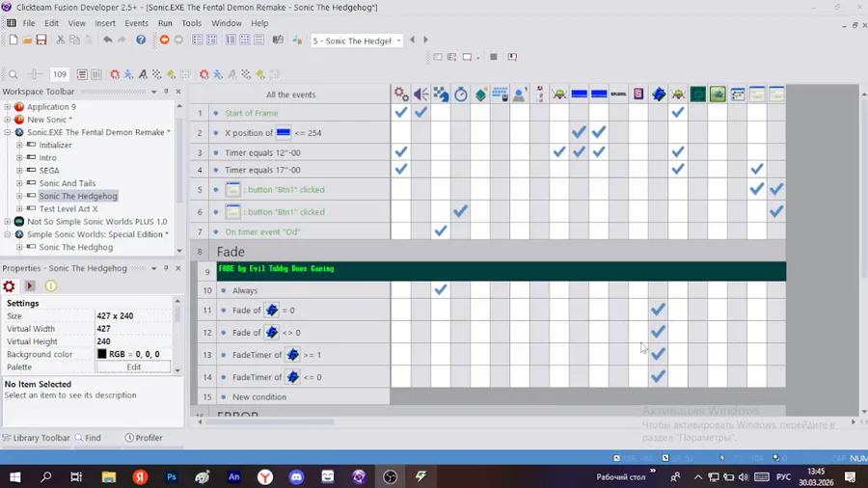Open Runtime Options tab icon in Properties

[30, 286]
